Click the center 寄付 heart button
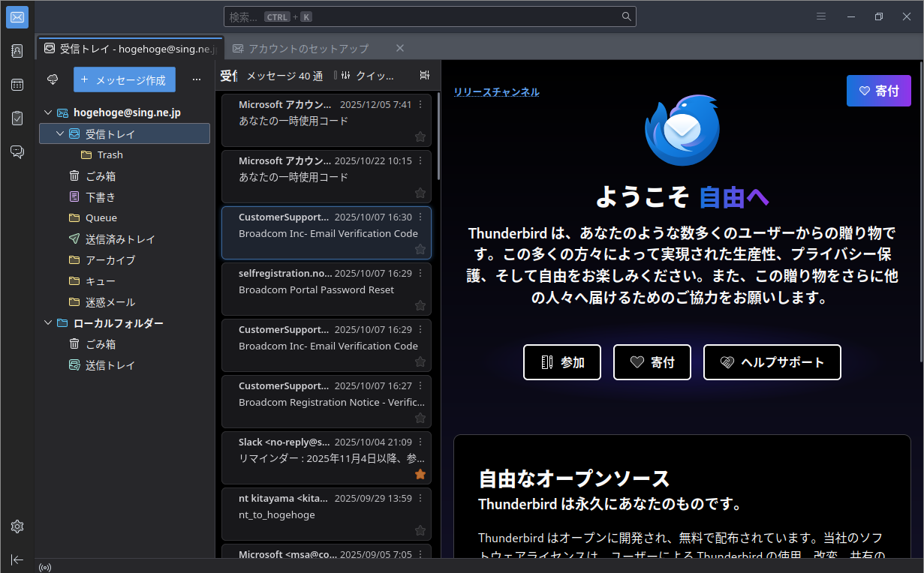The width and height of the screenshot is (924, 573). click(x=652, y=362)
